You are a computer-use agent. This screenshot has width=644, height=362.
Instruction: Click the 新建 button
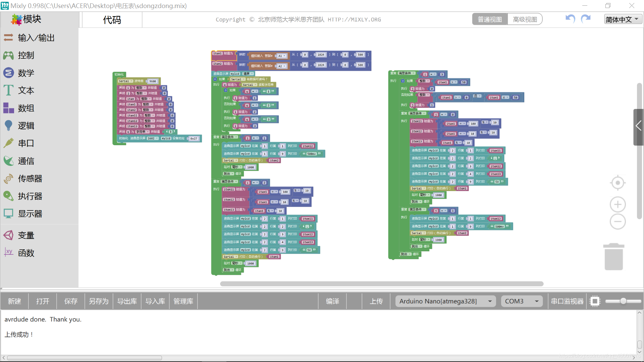point(14,301)
